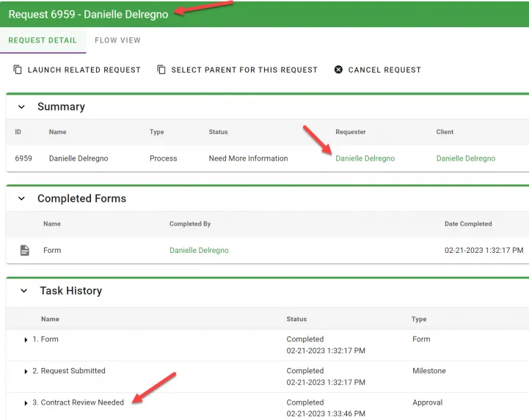Click the Date Completed column header
Viewport: 529px width, 420px height.
468,224
